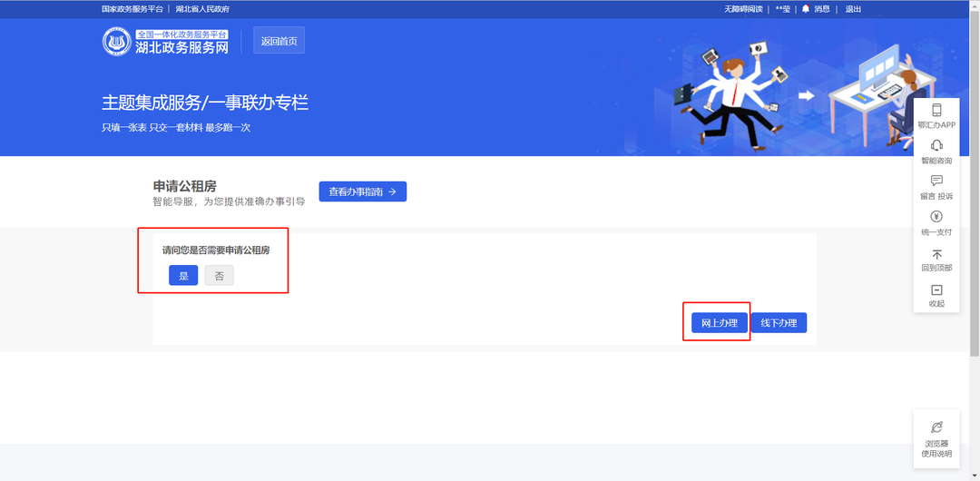Screen dimensions: 980x481
Task: Click 退出 to log out
Action: pyautogui.click(x=853, y=9)
